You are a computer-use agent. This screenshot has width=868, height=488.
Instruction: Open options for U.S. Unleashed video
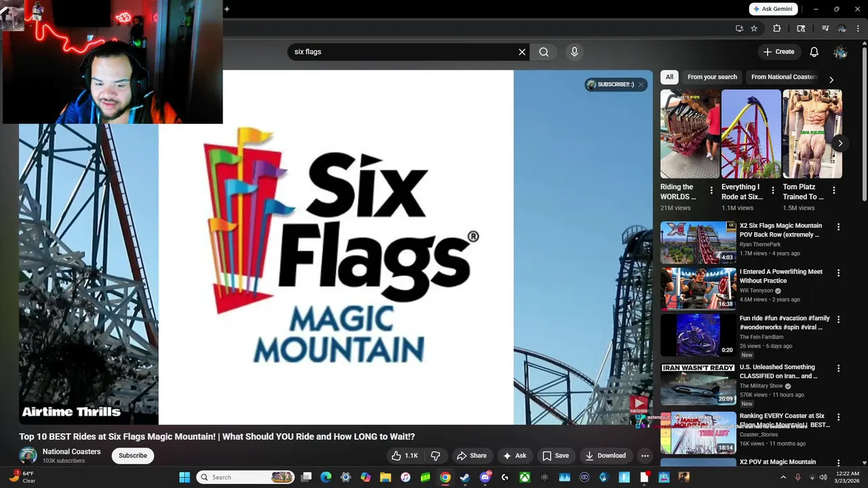(x=838, y=369)
